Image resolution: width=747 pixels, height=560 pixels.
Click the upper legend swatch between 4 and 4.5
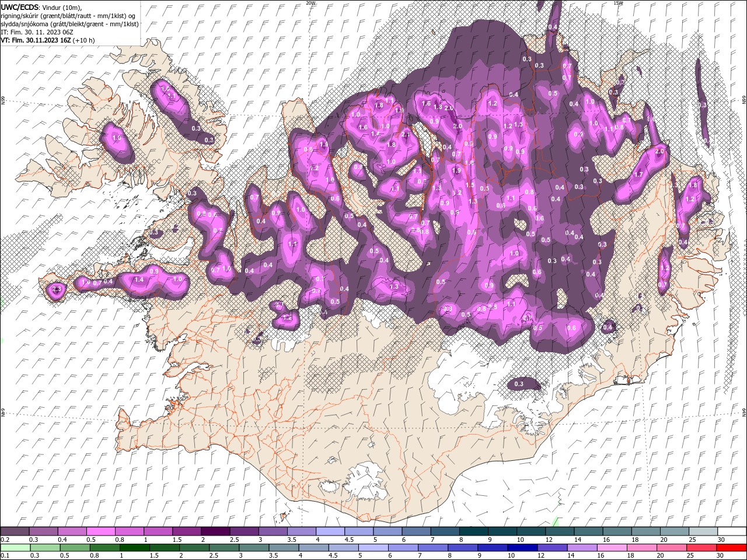click(330, 531)
